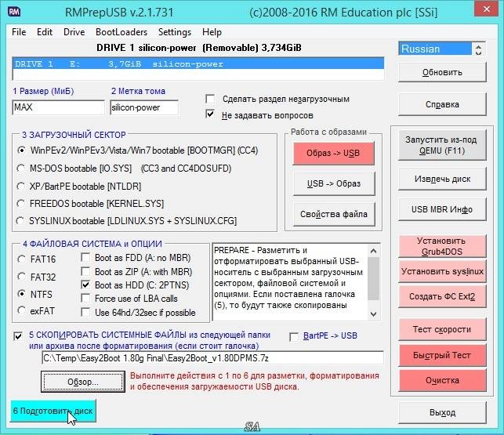Enable Use 64hd/32sec if possible
This screenshot has width=504, height=435.
(85, 312)
